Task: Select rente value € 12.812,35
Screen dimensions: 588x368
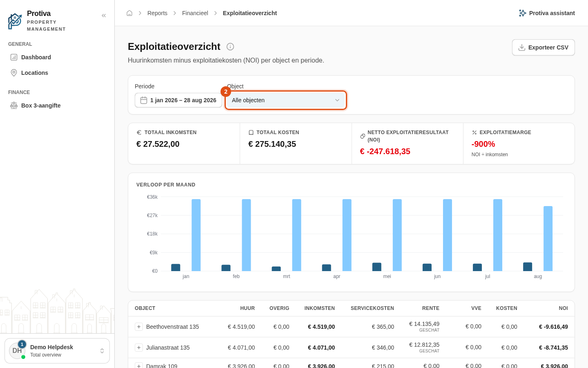Action: click(x=424, y=345)
